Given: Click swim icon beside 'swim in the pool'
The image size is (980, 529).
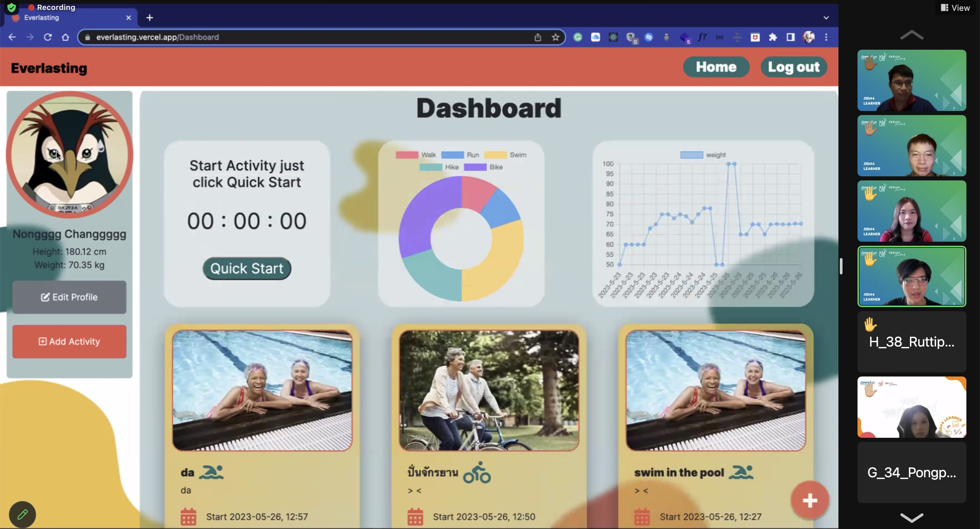Looking at the screenshot, I should pos(741,472).
